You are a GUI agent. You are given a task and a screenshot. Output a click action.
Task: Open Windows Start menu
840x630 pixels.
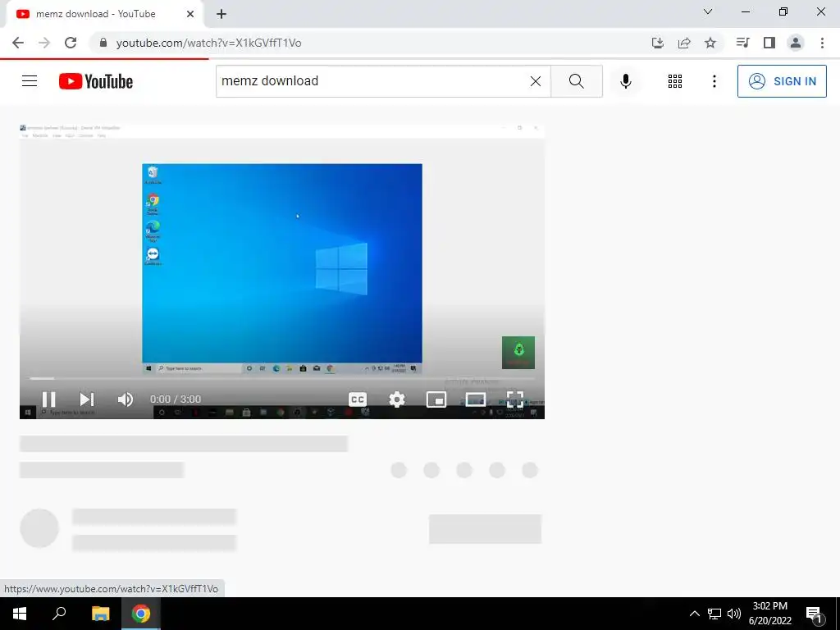[x=20, y=614]
